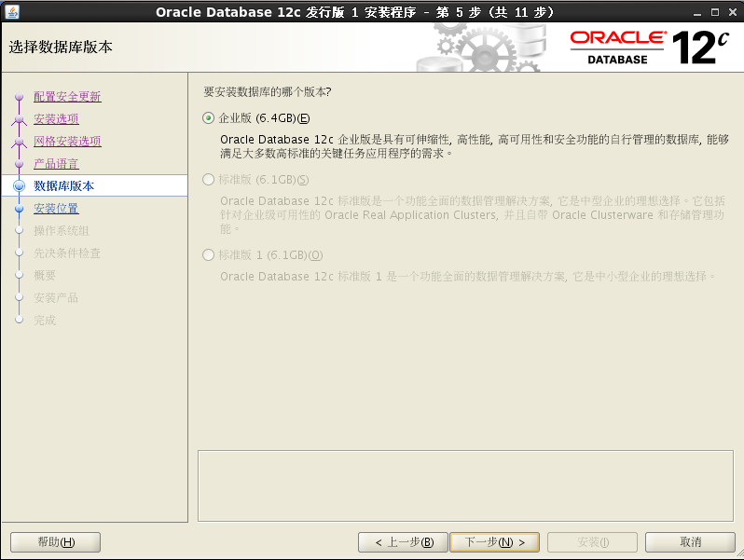The image size is (744, 560).
Task: Open the 网格安装选项 step link
Action: point(67,142)
